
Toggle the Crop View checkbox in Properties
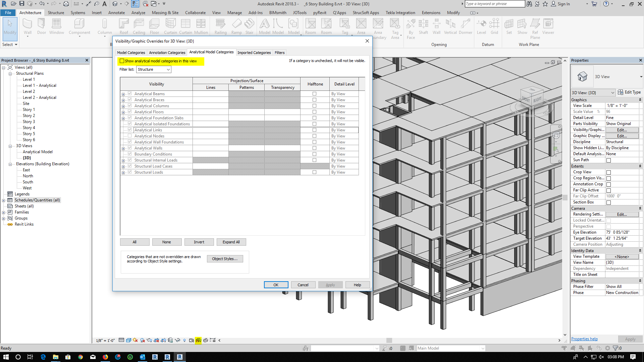pyautogui.click(x=608, y=172)
